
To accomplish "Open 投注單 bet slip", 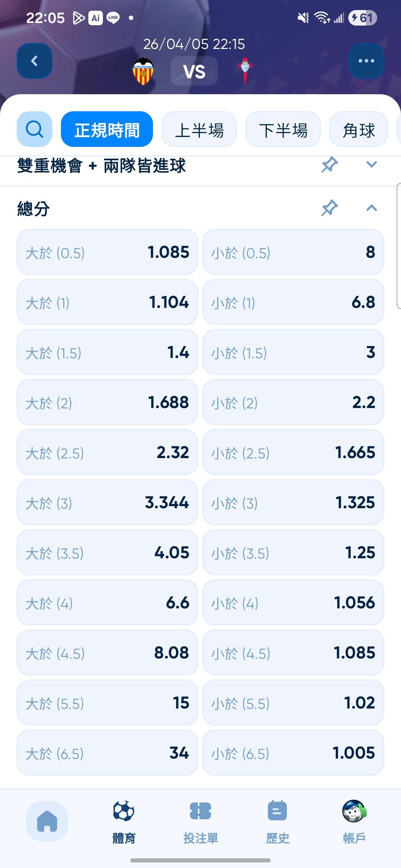I will click(x=200, y=821).
